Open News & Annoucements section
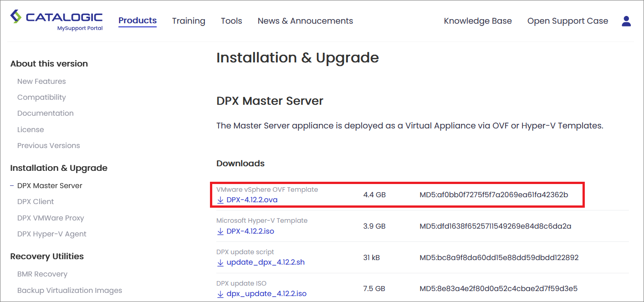644x302 pixels. pos(305,21)
